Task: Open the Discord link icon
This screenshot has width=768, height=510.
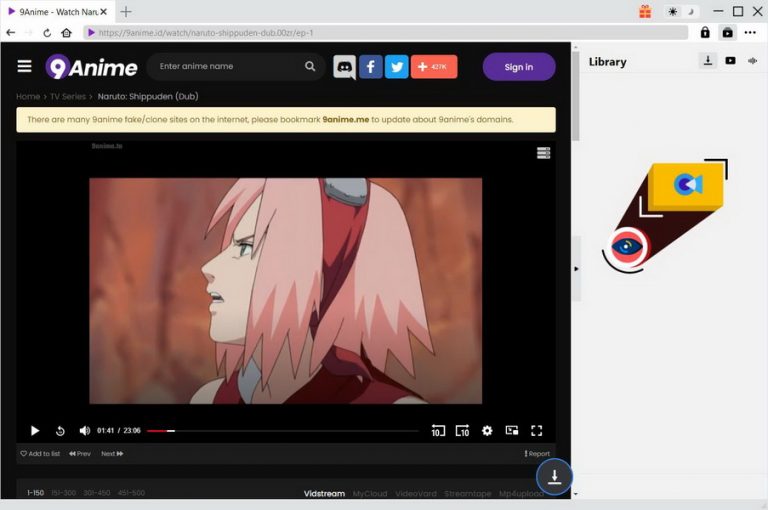Action: click(345, 67)
